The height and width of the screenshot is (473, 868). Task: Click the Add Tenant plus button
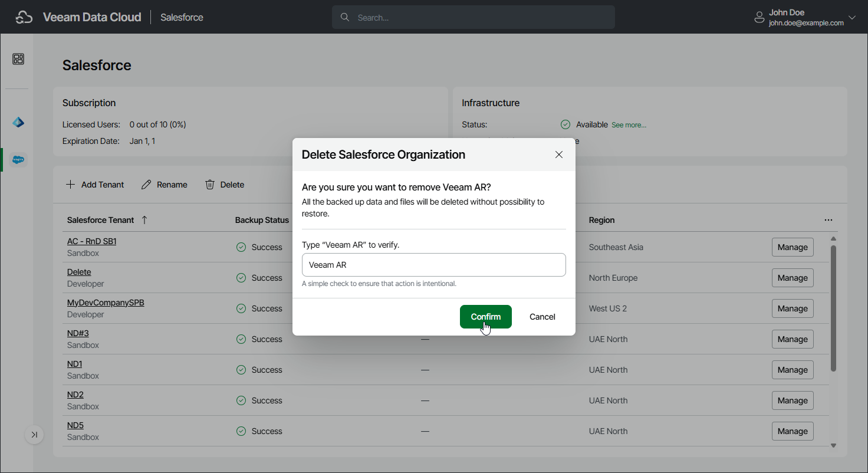(95, 185)
